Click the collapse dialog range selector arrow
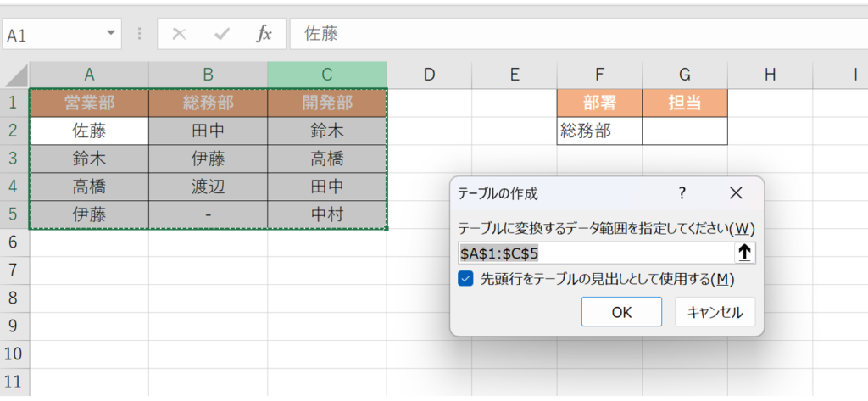This screenshot has width=868, height=401. pyautogui.click(x=745, y=252)
